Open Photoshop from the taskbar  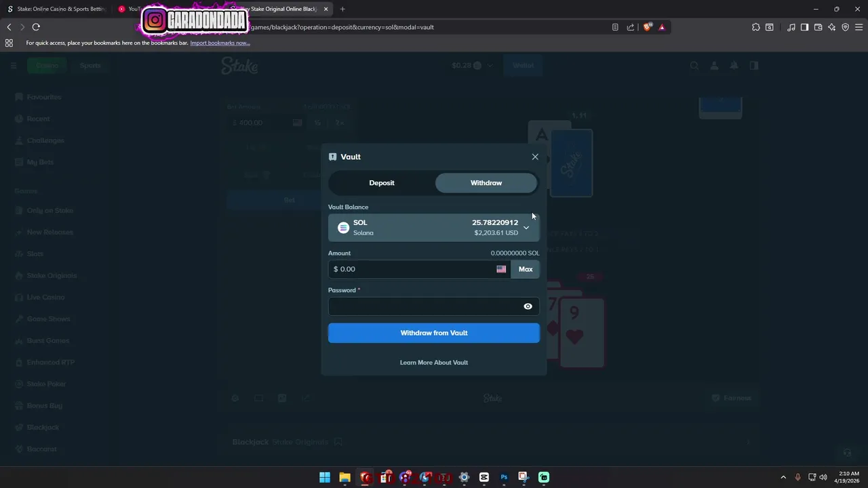coord(504,477)
